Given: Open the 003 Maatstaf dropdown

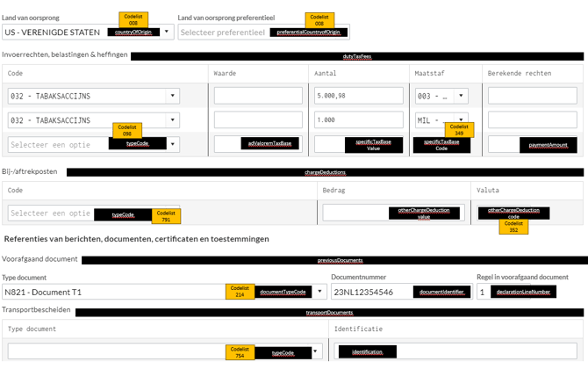Looking at the screenshot, I should point(461,96).
